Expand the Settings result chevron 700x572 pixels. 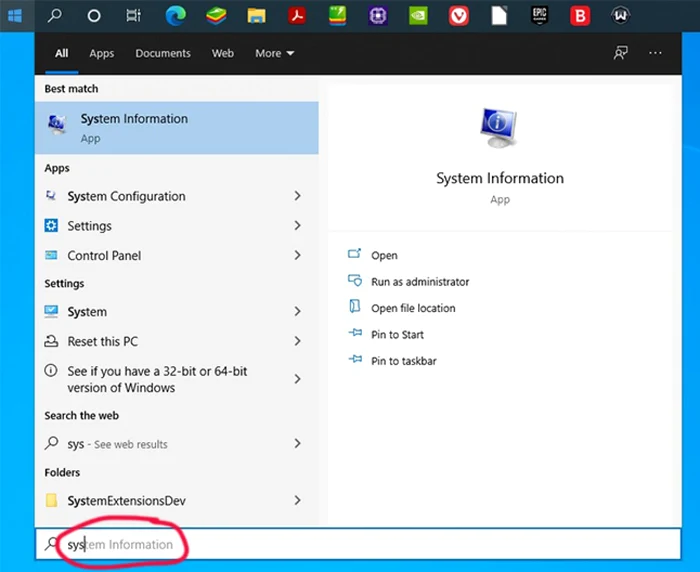click(x=297, y=225)
